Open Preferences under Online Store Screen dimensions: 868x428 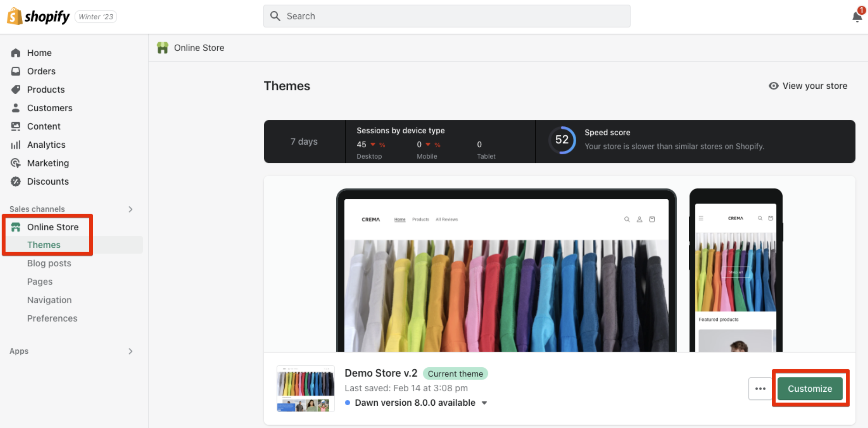(52, 318)
